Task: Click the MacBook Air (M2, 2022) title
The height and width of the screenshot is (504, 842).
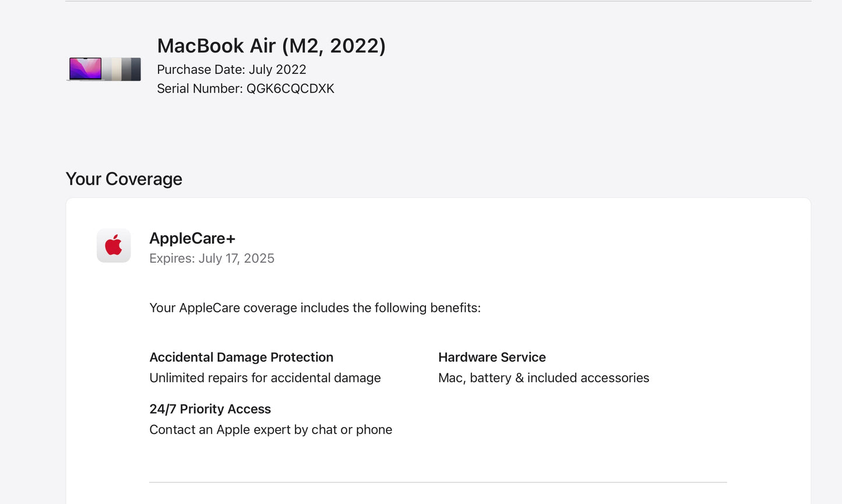Action: pos(271,45)
